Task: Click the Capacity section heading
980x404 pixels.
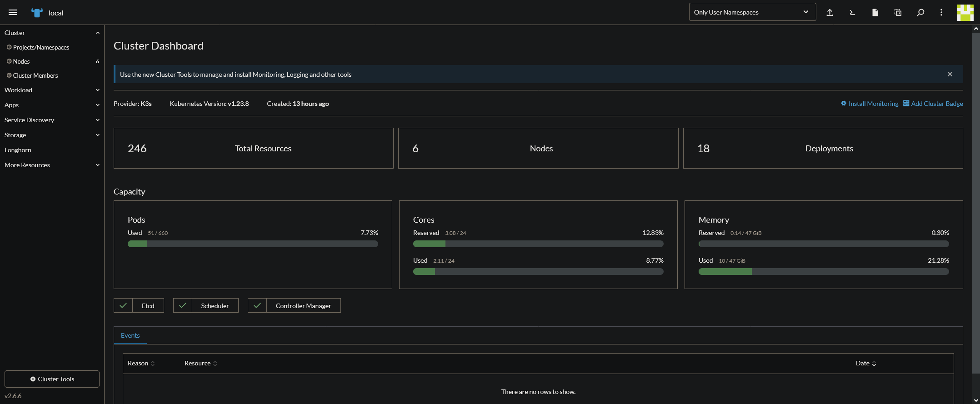Action: [x=129, y=192]
